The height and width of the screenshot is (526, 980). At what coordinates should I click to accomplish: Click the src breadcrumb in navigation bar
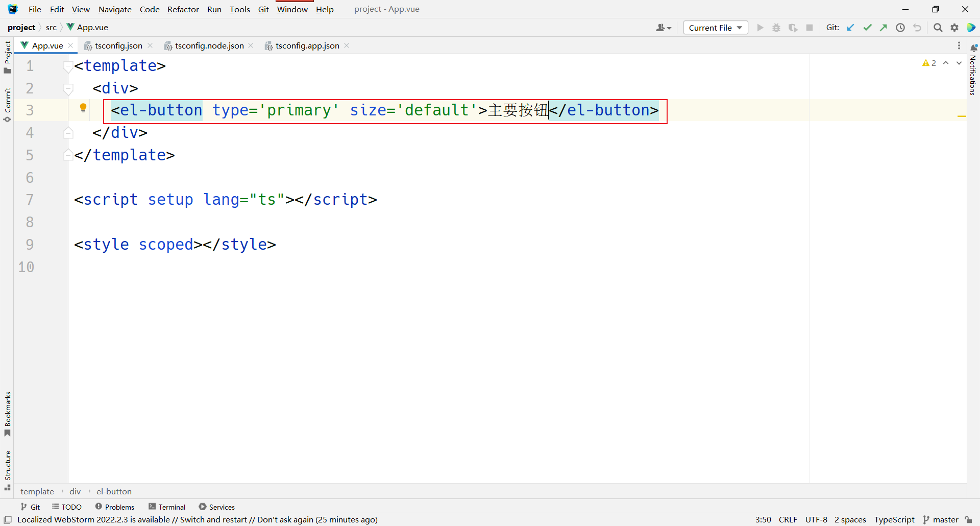pyautogui.click(x=51, y=28)
